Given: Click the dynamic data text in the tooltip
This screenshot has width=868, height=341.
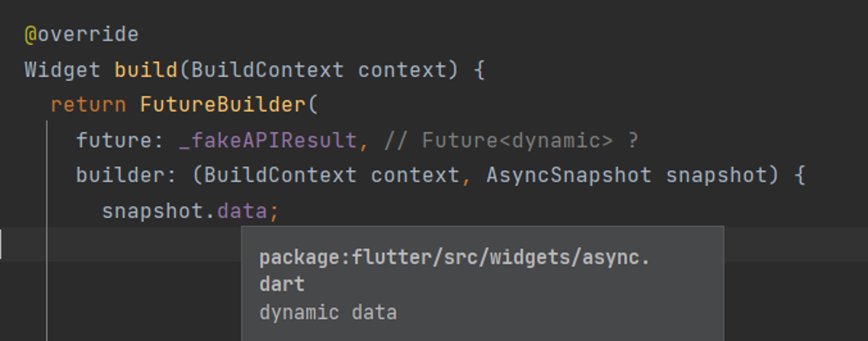Looking at the screenshot, I should [x=328, y=313].
